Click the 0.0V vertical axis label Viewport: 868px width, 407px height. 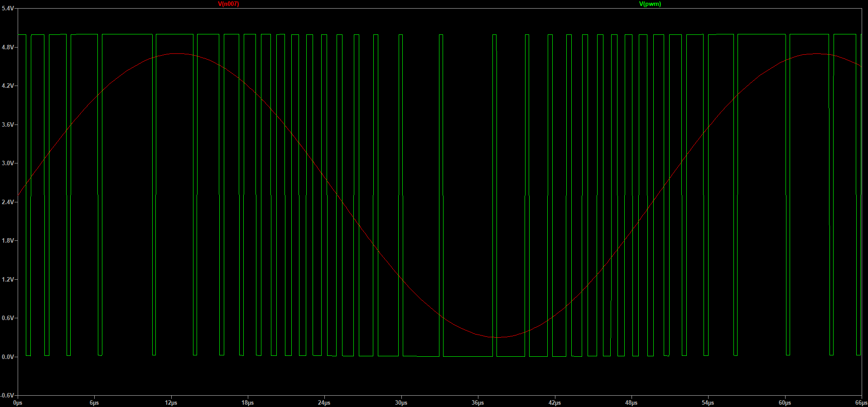pos(8,357)
